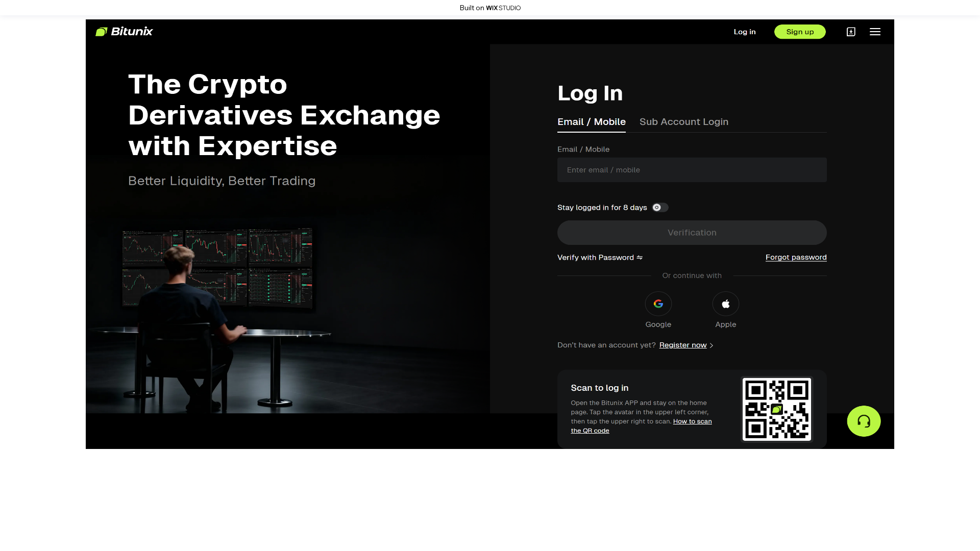
Task: Focus the Enter email / mobile field
Action: coord(692,170)
